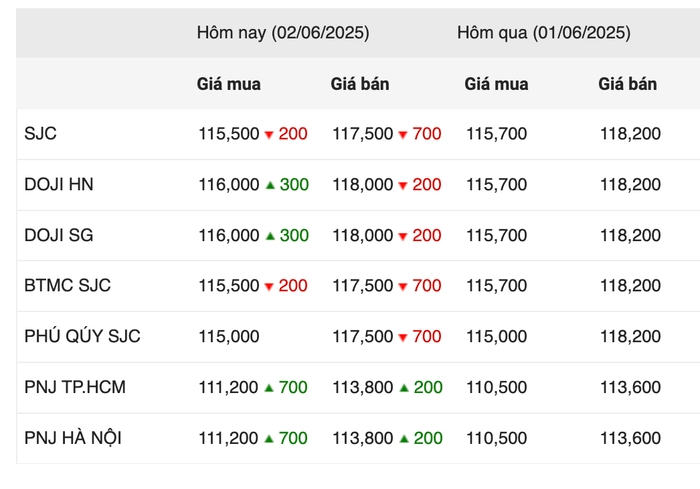700x489 pixels.
Task: Click the BTMC SJC row label
Action: (67, 285)
